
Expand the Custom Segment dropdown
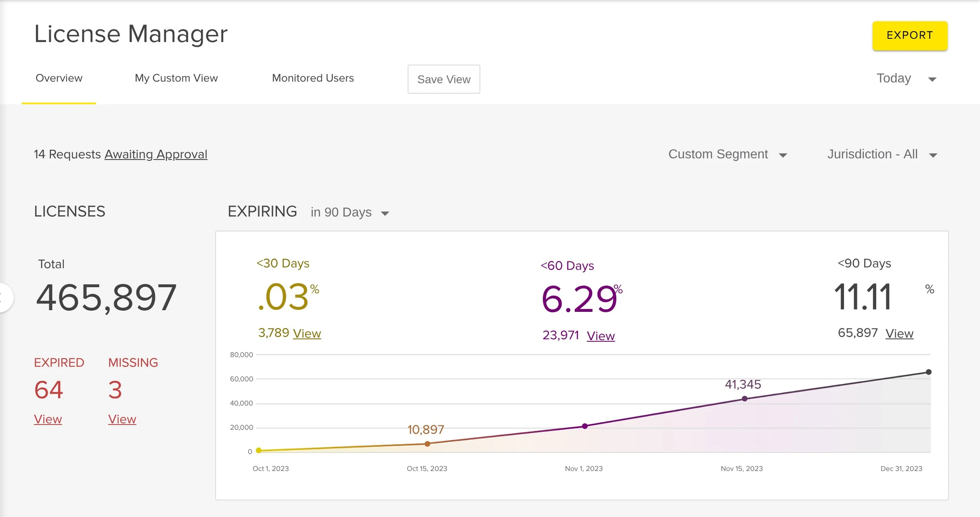coord(728,154)
